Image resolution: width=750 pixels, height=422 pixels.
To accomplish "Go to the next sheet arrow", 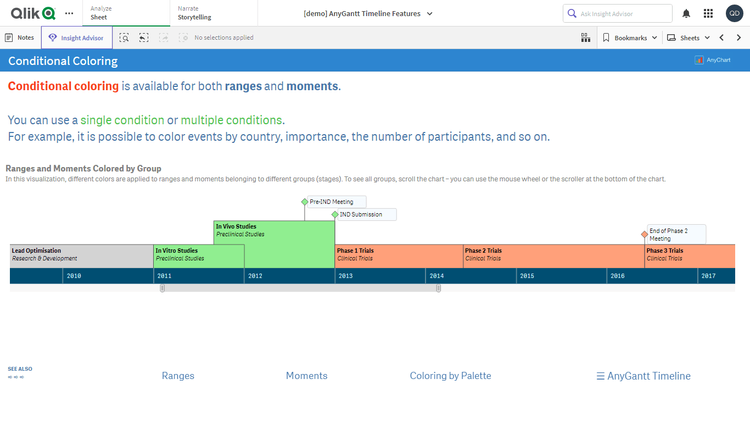I will pyautogui.click(x=738, y=37).
